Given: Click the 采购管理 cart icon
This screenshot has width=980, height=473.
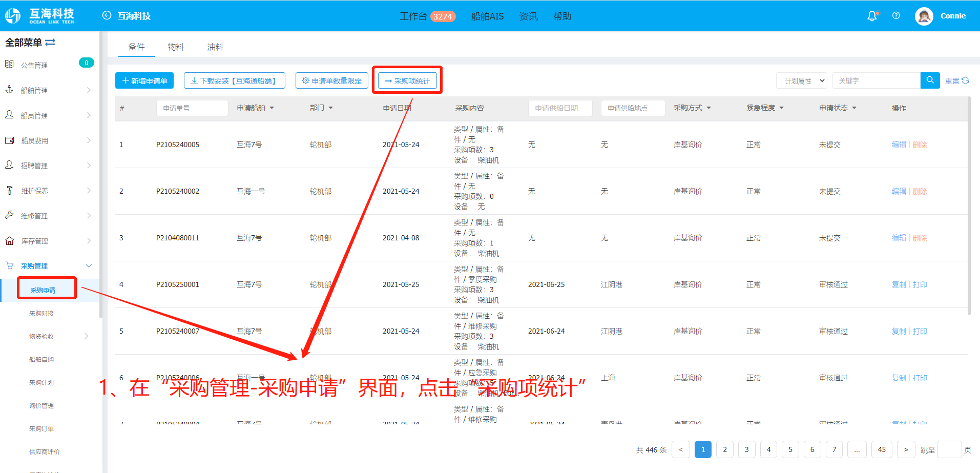Looking at the screenshot, I should pos(9,265).
